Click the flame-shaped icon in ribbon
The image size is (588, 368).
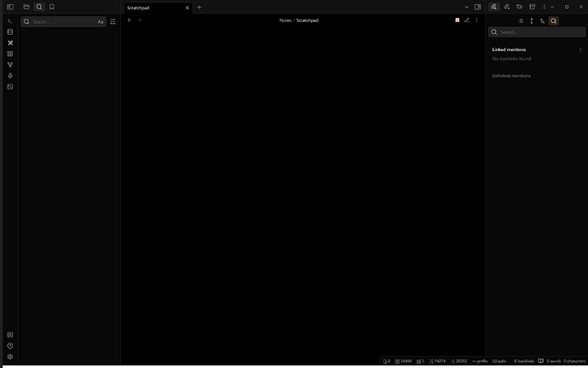tap(10, 75)
